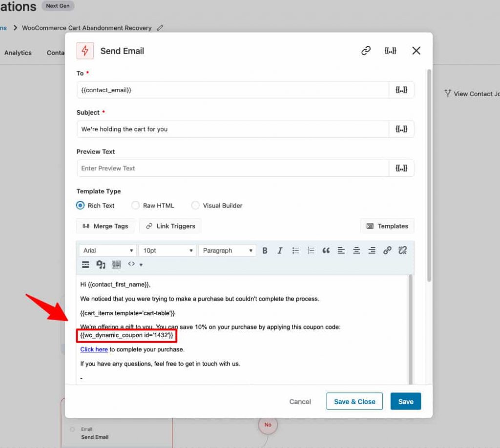
Task: Click the email editor's vertical scrollbar
Action: point(410,329)
